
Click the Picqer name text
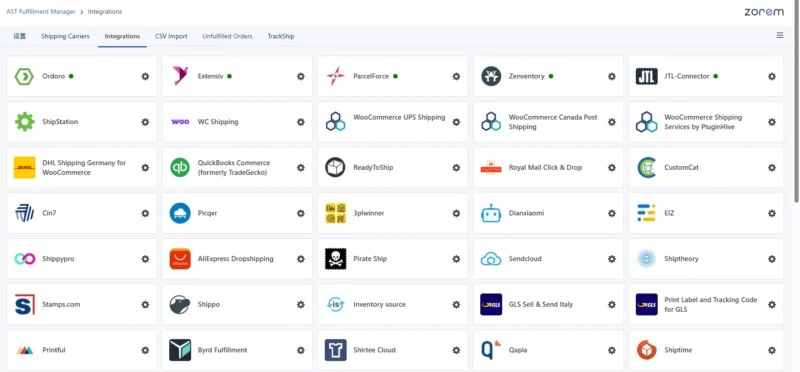(208, 213)
